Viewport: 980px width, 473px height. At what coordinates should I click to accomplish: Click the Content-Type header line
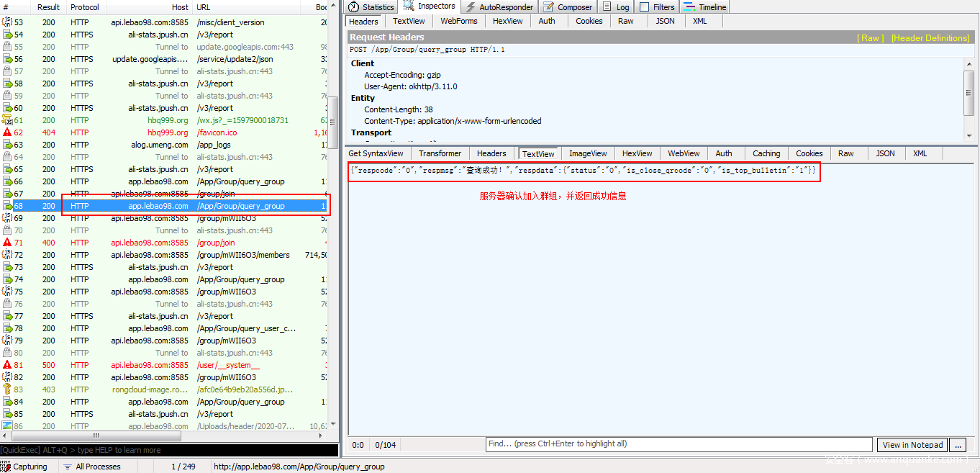click(x=453, y=121)
